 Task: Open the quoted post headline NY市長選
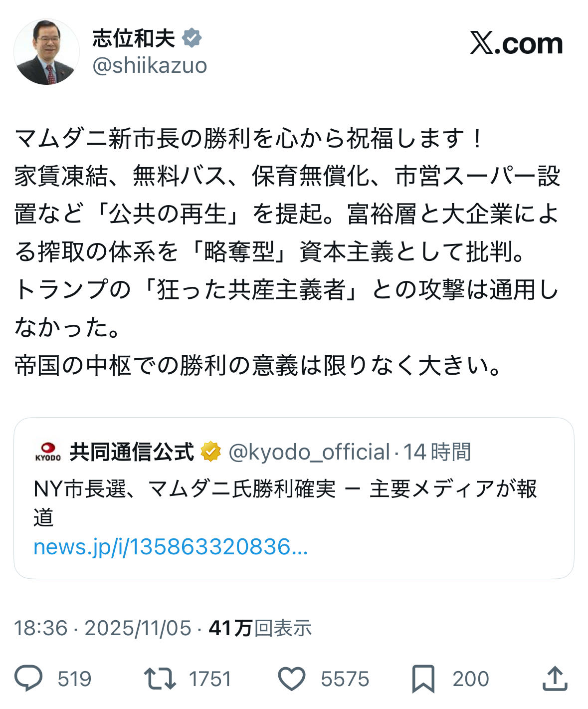coord(285,502)
